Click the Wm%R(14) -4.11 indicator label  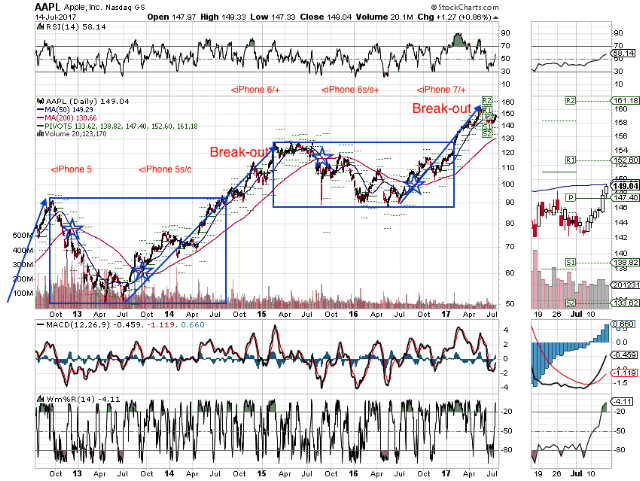coord(83,399)
